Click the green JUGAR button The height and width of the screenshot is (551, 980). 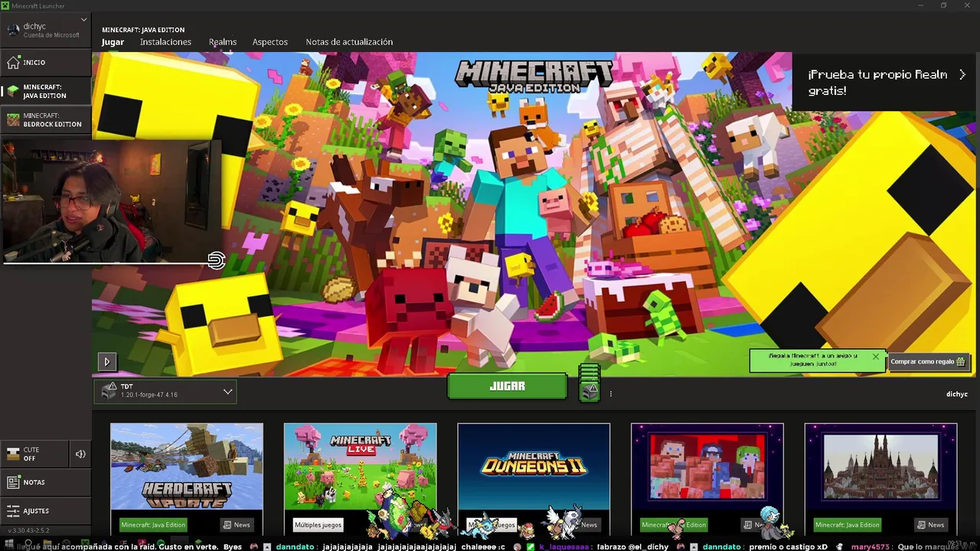[507, 386]
